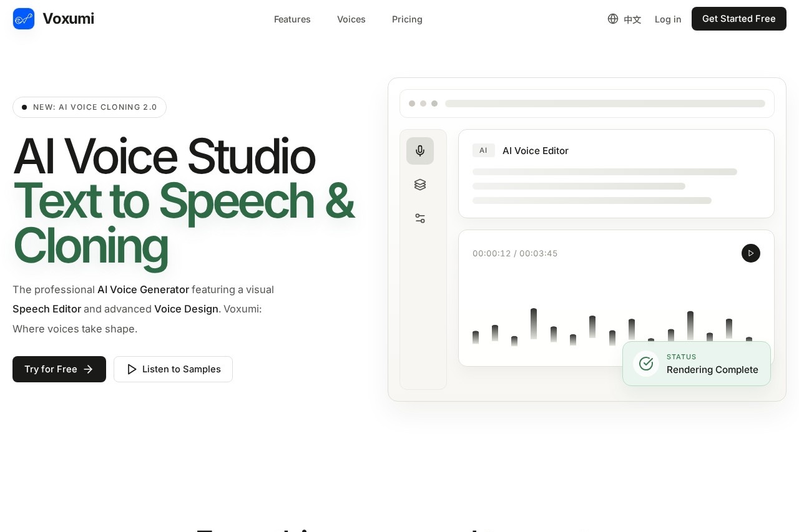Click the Text to Speech & Cloning heading
Viewport: 799px width, 532px height.
pos(184,223)
